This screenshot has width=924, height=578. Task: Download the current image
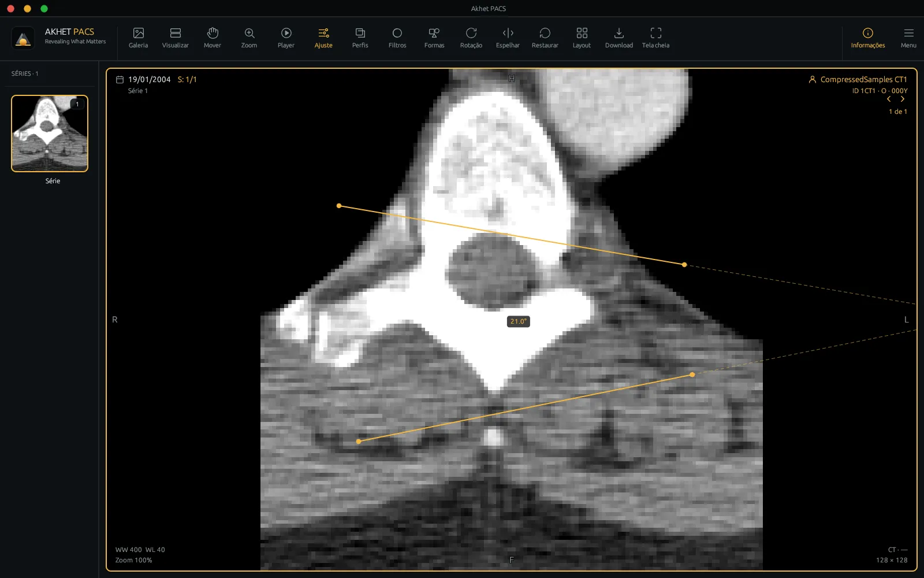point(619,38)
